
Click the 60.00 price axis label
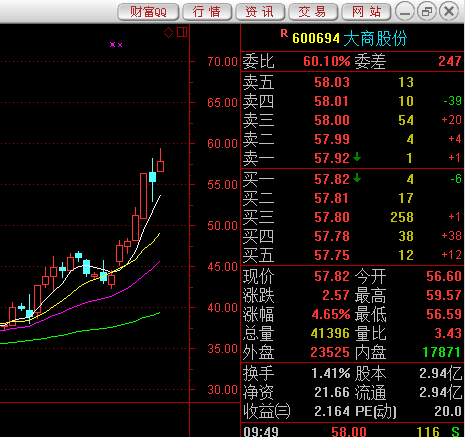(222, 144)
